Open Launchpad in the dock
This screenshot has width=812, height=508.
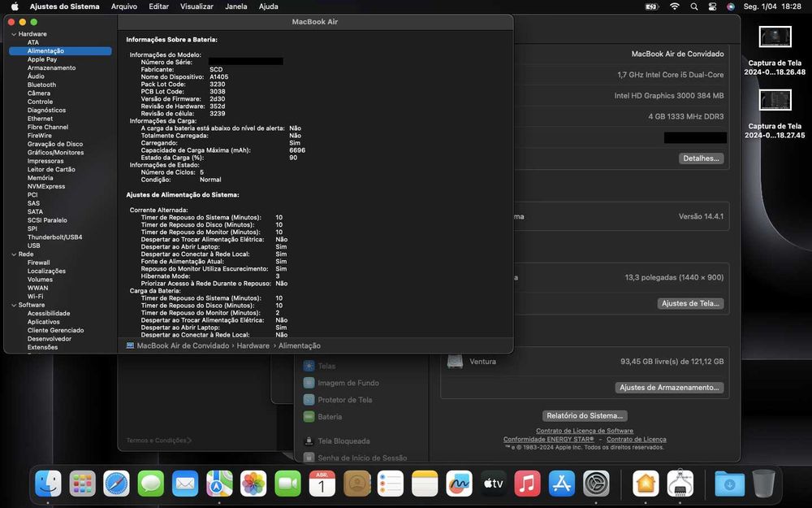coord(82,484)
